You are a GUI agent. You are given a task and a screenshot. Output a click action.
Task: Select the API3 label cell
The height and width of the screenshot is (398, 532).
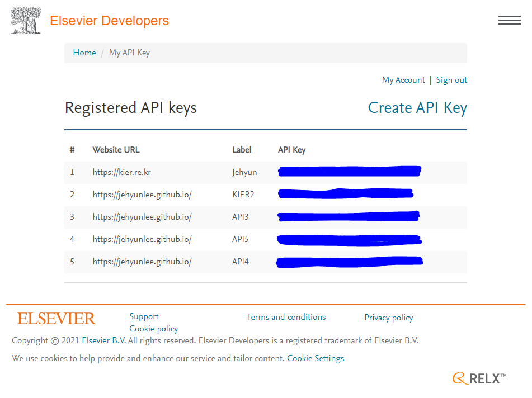coord(240,217)
